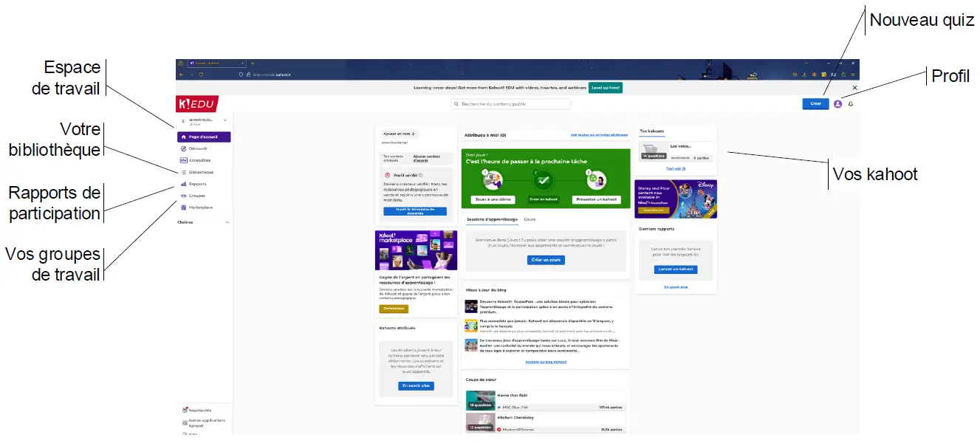Open a new browser tab
Image resolution: width=980 pixels, height=446 pixels.
(x=252, y=64)
